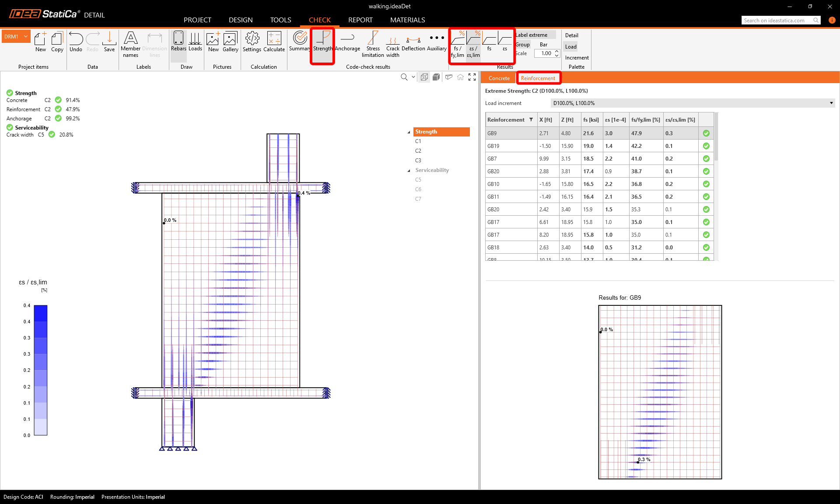840x504 pixels.
Task: Click the blue color legend bar
Action: click(41, 370)
